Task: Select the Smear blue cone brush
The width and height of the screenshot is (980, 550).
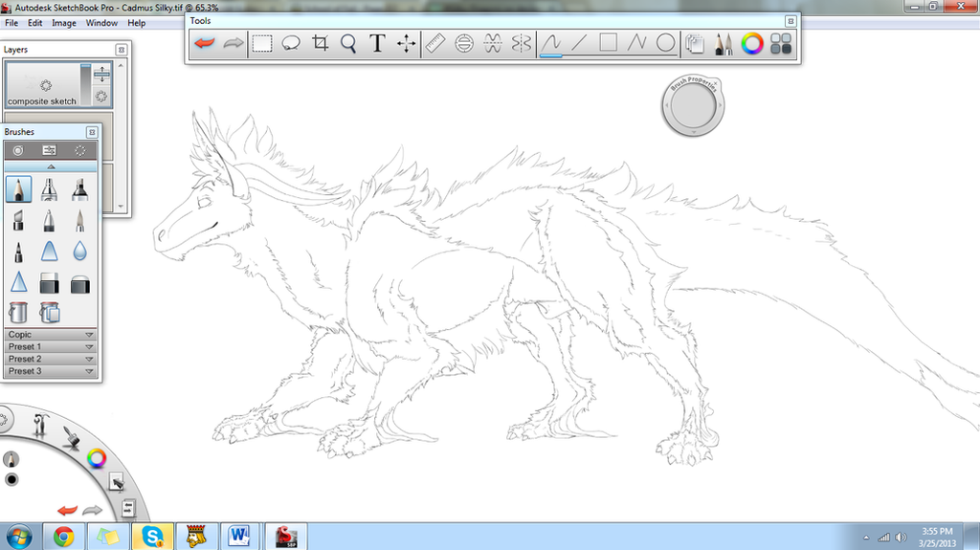Action: (x=50, y=252)
